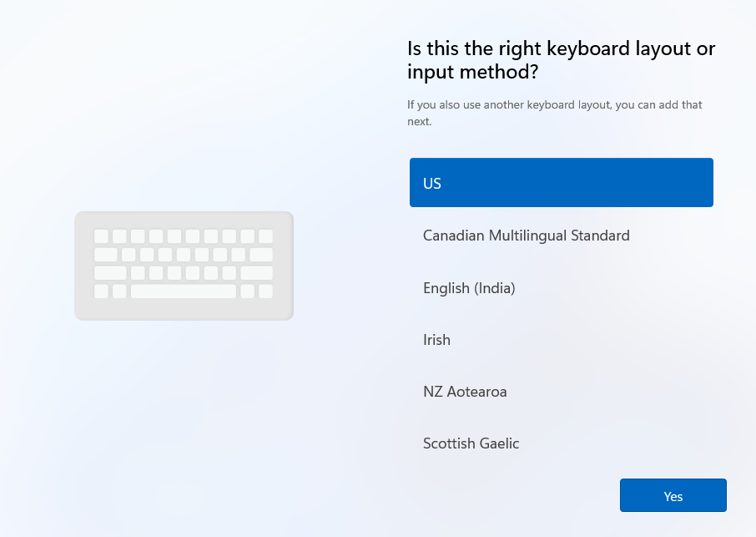Click the wide left key in the illustration's second row
This screenshot has width=756, height=537.
click(106, 255)
